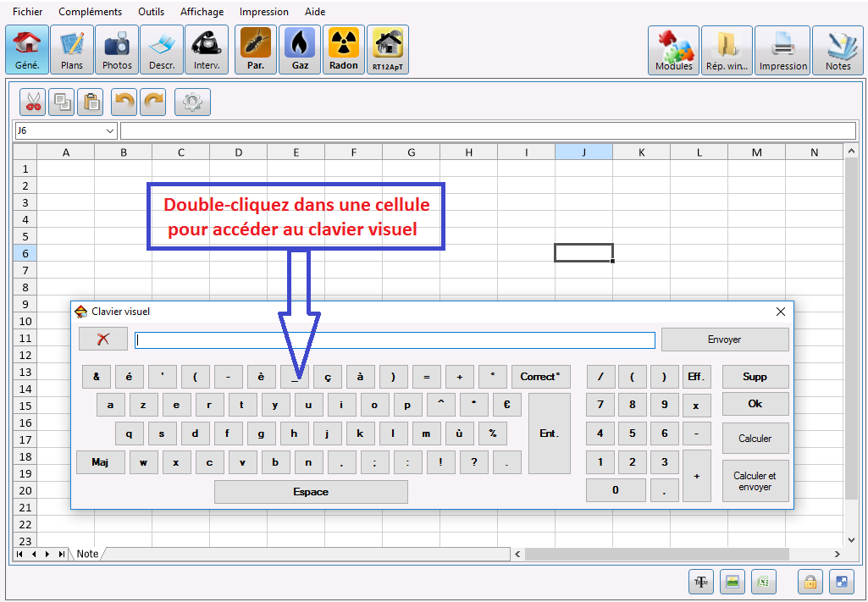
Task: Select the Radon diagnostic icon
Action: 343,50
